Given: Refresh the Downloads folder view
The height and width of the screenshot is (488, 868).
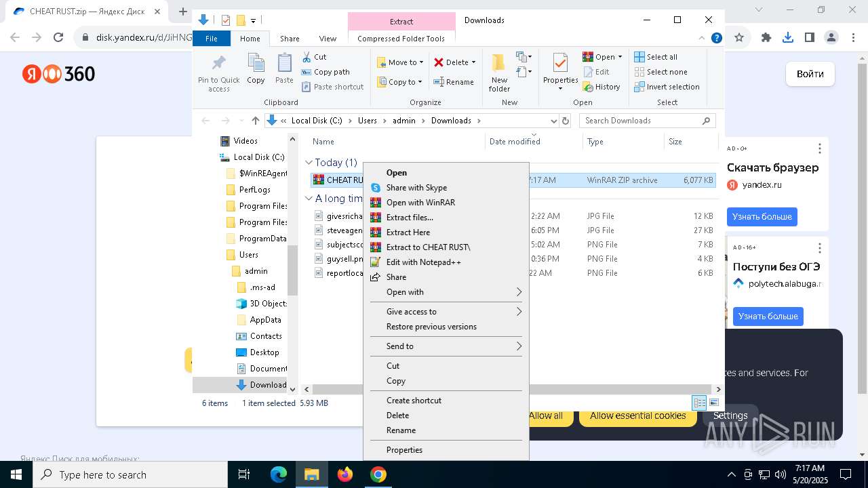Looking at the screenshot, I should 566,121.
